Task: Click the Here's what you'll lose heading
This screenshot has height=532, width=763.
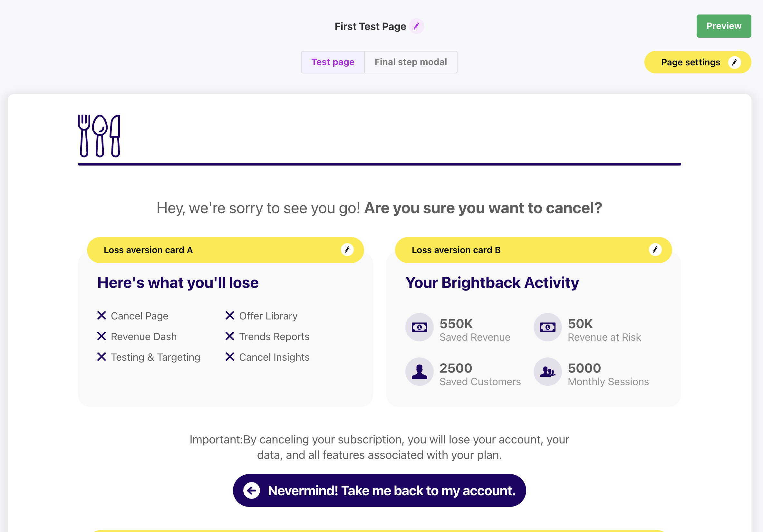Action: [178, 283]
